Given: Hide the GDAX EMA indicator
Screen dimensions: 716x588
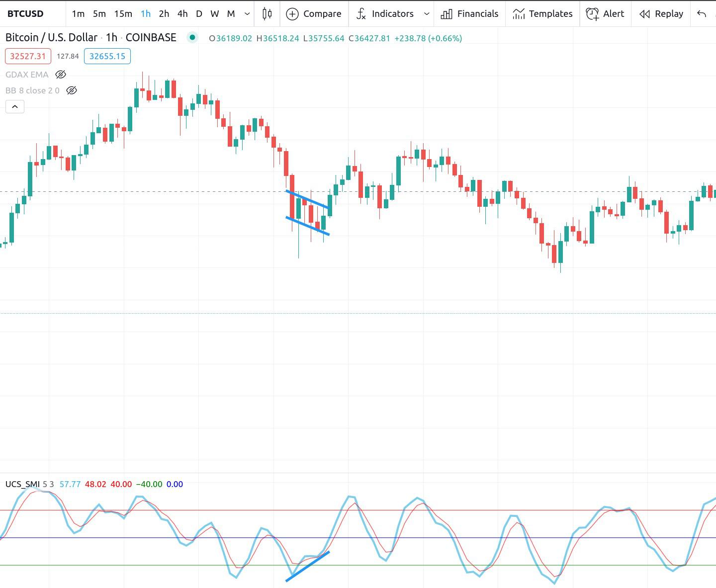Looking at the screenshot, I should tap(61, 74).
